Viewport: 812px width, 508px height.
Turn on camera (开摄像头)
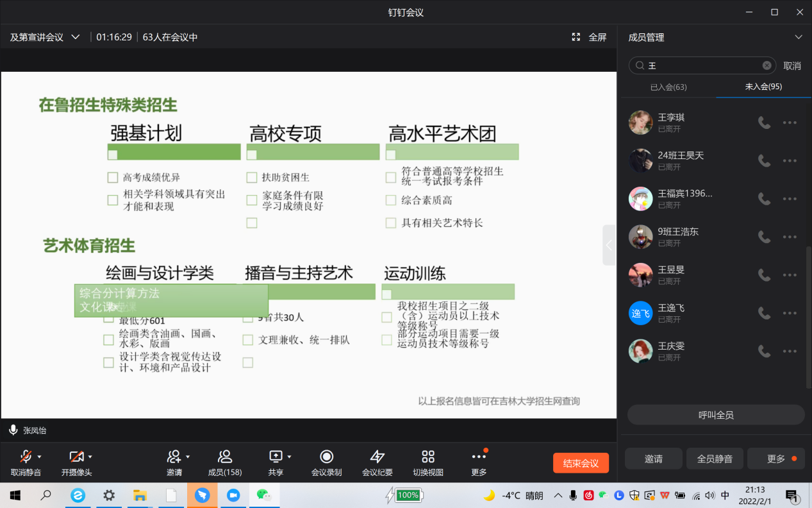76,457
